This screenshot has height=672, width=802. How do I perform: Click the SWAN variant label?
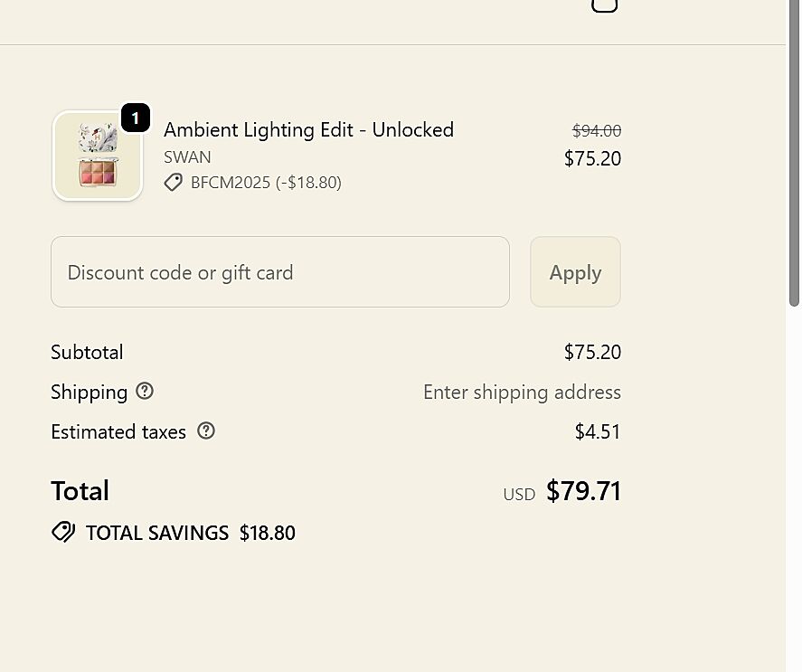coord(187,156)
